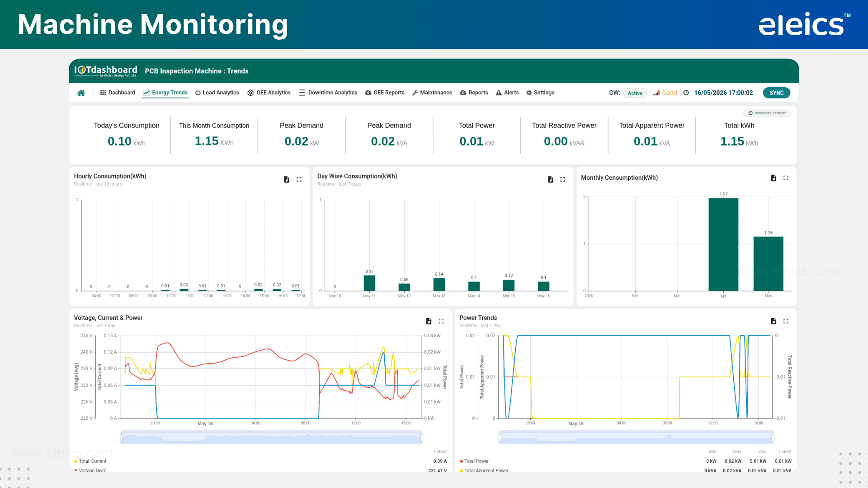Click the 16/05/2026 17:00:02 timestamp in the header
Viewport: 868px width, 488px height.
723,93
